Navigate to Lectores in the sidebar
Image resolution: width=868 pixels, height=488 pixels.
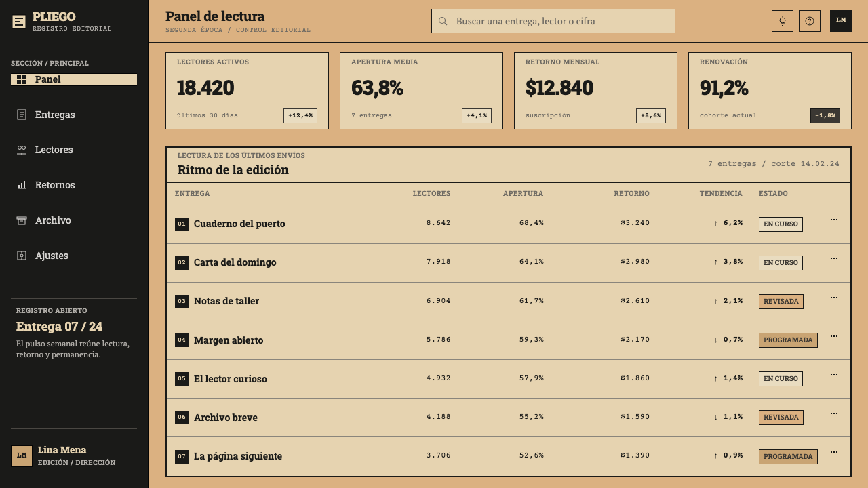point(74,150)
